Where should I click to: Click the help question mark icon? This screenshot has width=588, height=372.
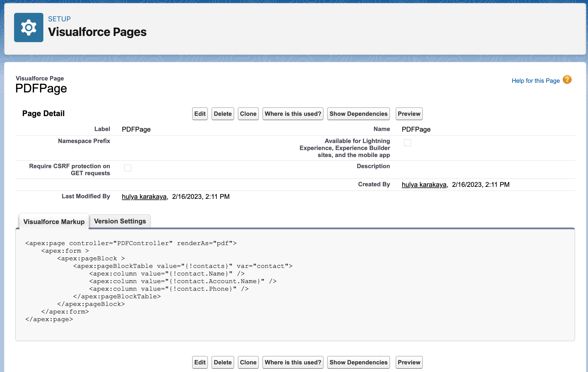pos(567,79)
